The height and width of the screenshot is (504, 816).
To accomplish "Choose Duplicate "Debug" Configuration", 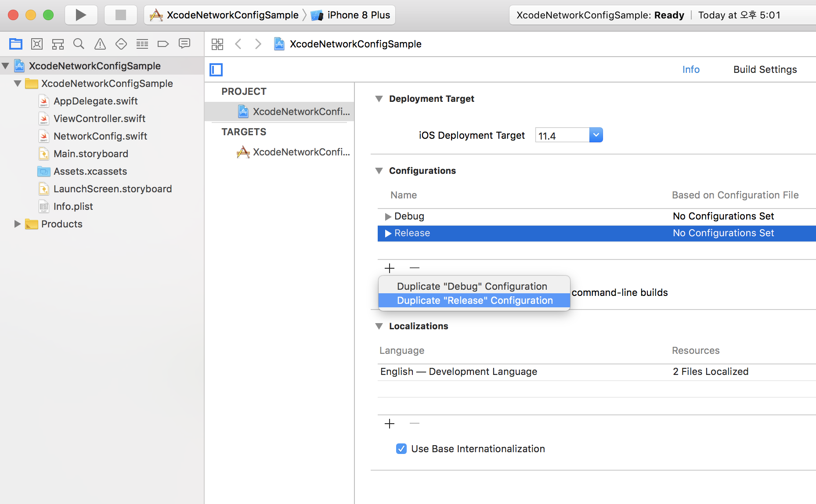I will (x=474, y=286).
